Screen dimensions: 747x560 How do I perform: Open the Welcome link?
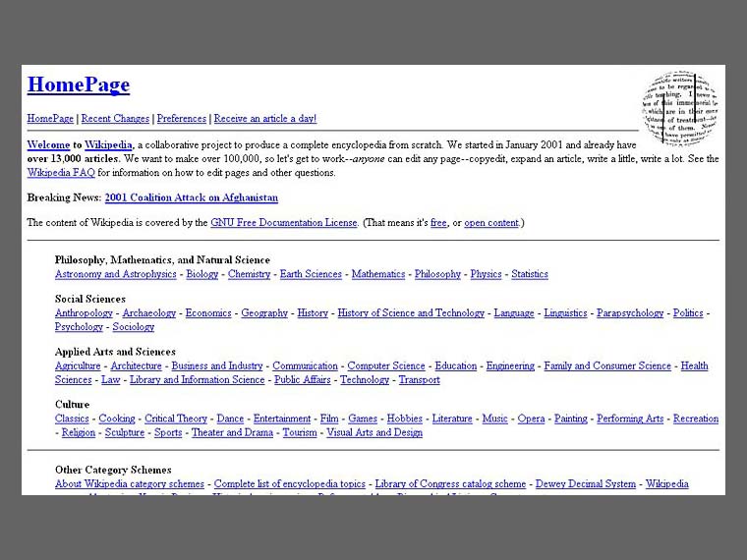click(x=48, y=144)
